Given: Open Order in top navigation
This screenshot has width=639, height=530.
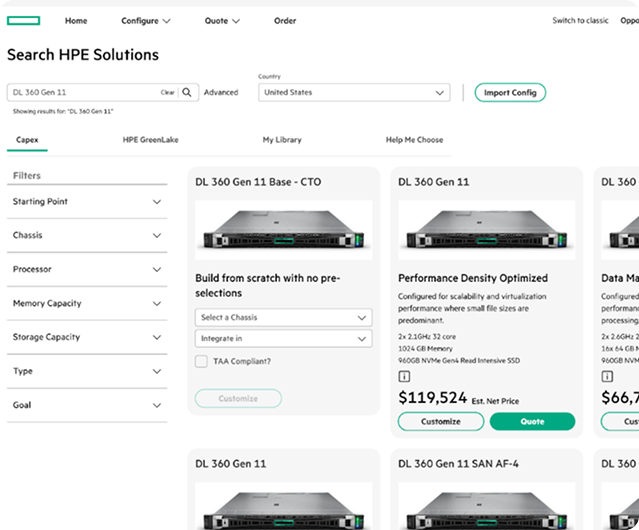Looking at the screenshot, I should (285, 21).
